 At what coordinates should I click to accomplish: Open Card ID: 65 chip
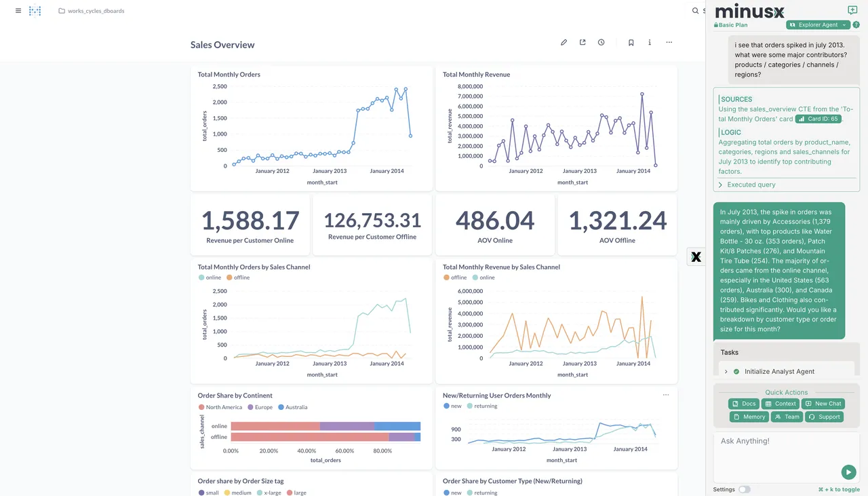tap(818, 119)
